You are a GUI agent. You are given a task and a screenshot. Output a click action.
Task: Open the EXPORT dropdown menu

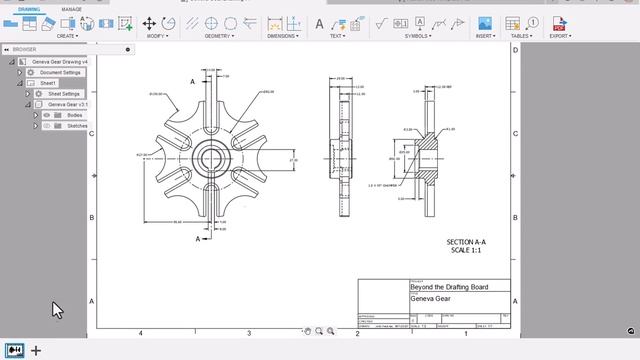click(560, 36)
